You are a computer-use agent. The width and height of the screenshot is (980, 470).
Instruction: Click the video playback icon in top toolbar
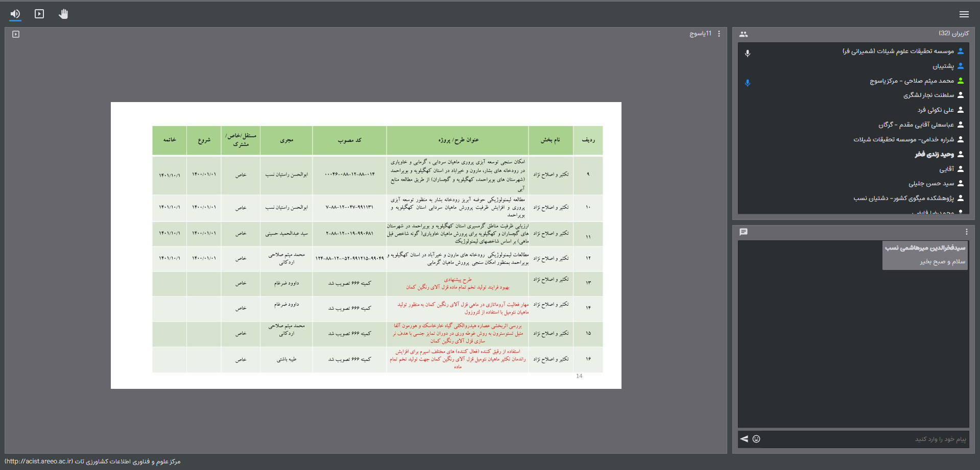click(39, 14)
